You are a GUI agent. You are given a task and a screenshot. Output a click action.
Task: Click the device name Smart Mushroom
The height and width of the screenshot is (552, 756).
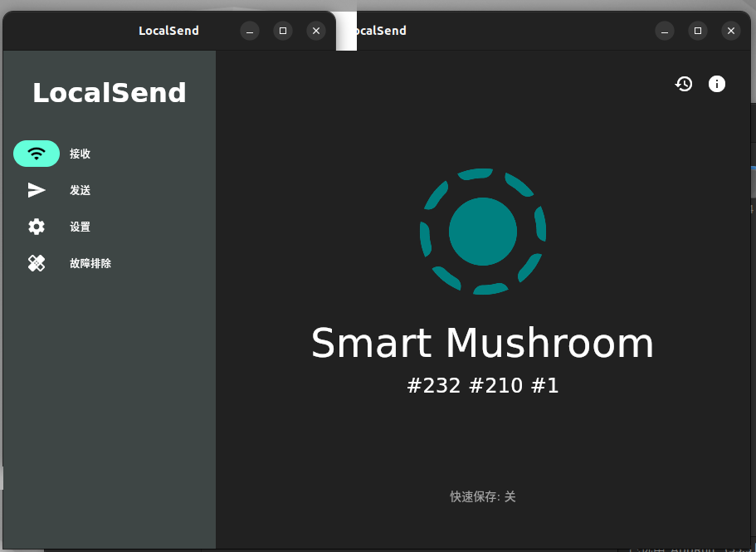click(482, 342)
